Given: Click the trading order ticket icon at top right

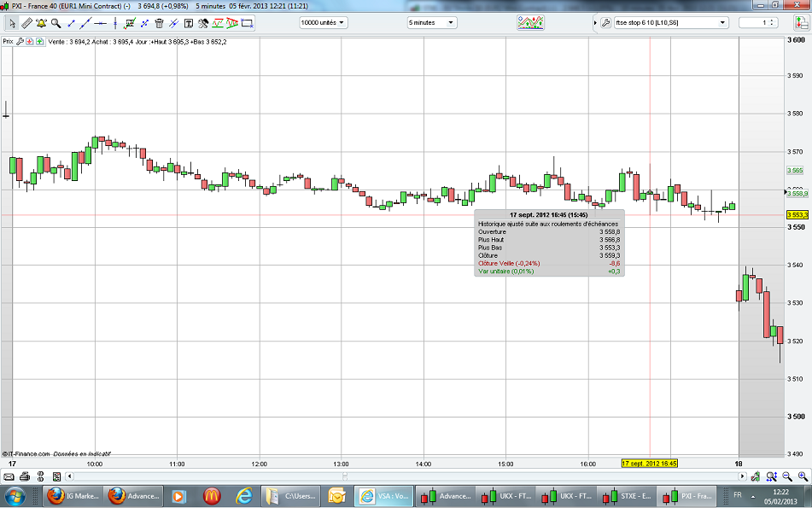Looking at the screenshot, I should coord(801,23).
